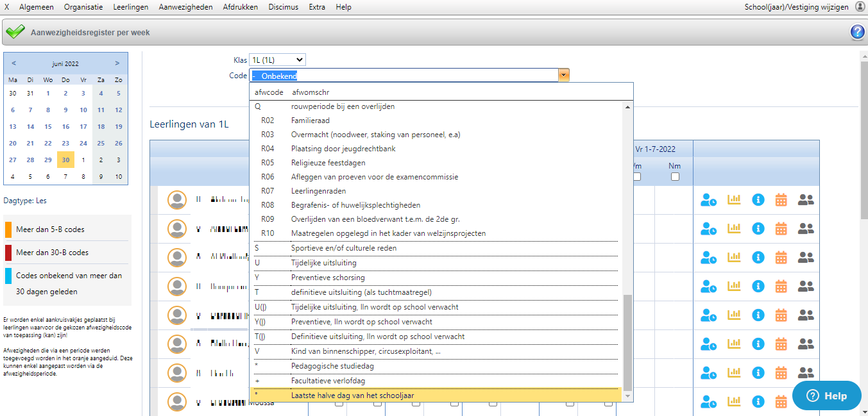This screenshot has width=868, height=416.
Task: Open the Afdrukken menu
Action: (241, 7)
